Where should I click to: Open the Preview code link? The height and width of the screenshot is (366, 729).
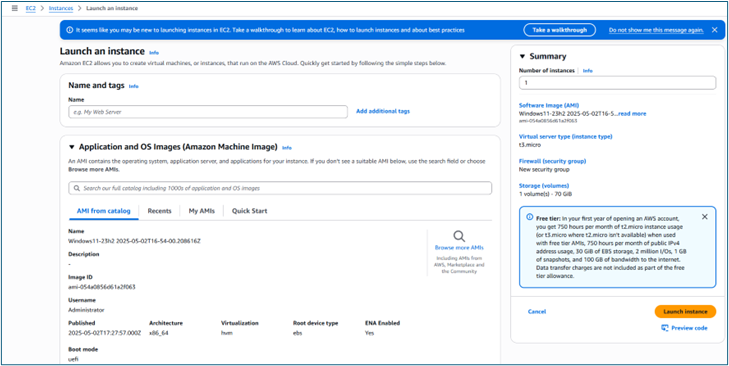(x=689, y=328)
